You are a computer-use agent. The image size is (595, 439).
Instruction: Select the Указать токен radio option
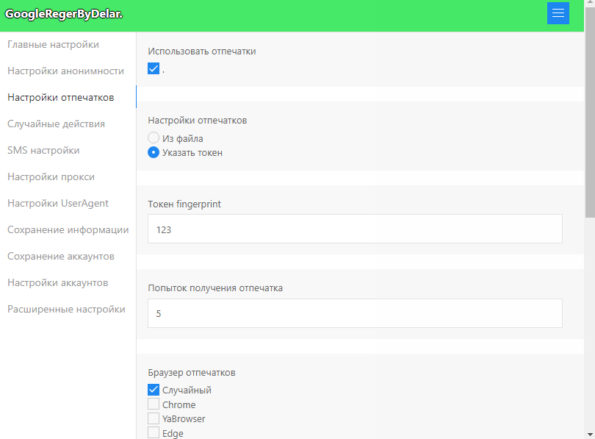(x=153, y=152)
